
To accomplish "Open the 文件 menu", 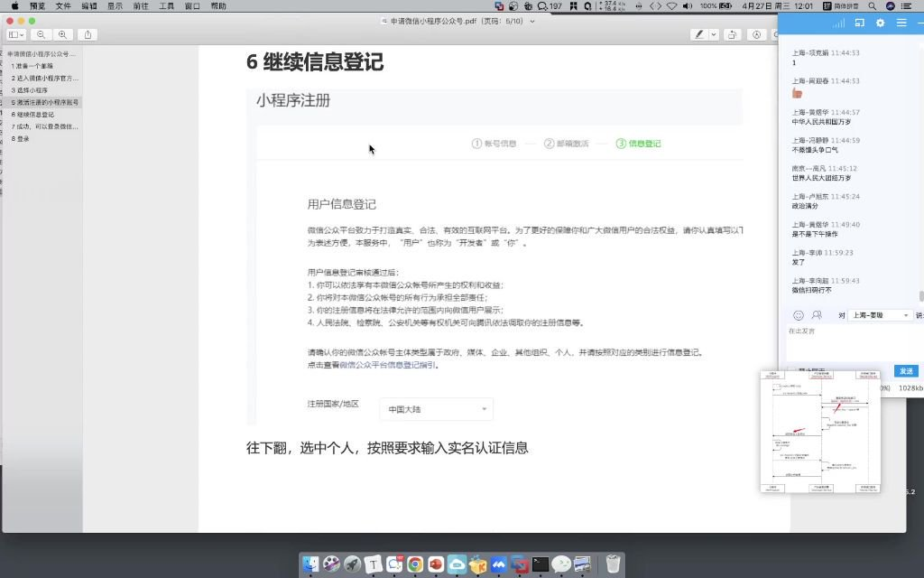I will [x=63, y=6].
